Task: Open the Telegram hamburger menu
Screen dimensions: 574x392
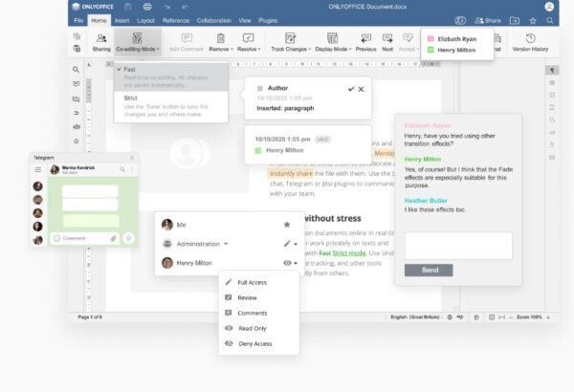Action: click(38, 169)
